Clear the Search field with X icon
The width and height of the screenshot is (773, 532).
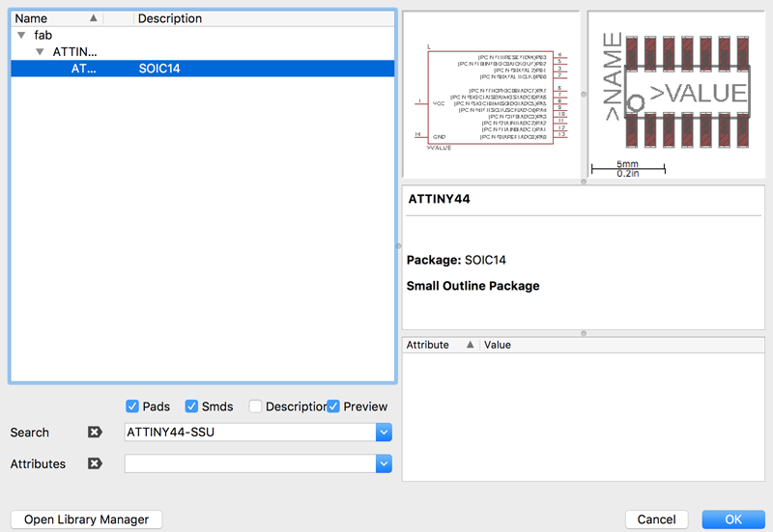95,432
